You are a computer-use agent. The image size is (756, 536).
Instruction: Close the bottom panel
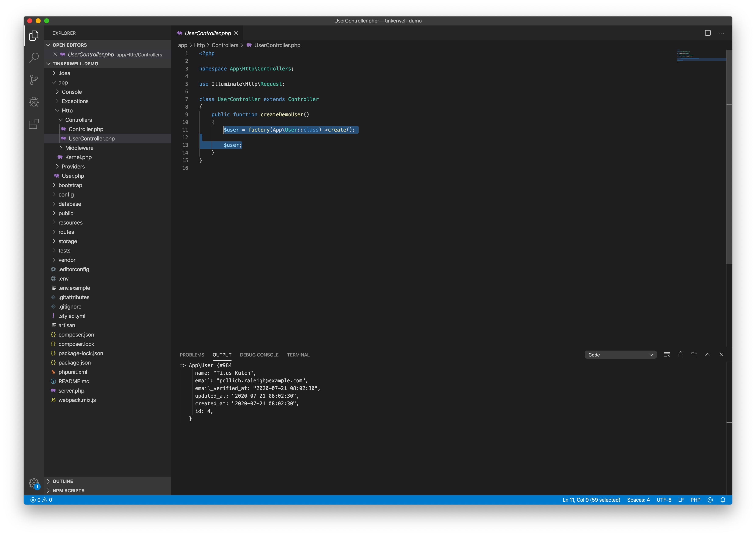point(721,355)
